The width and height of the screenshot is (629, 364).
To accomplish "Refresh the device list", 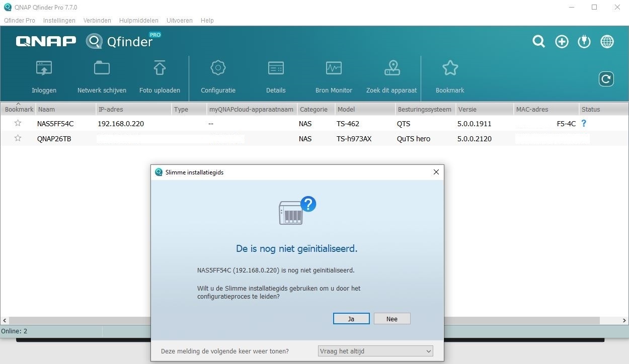I will point(606,79).
